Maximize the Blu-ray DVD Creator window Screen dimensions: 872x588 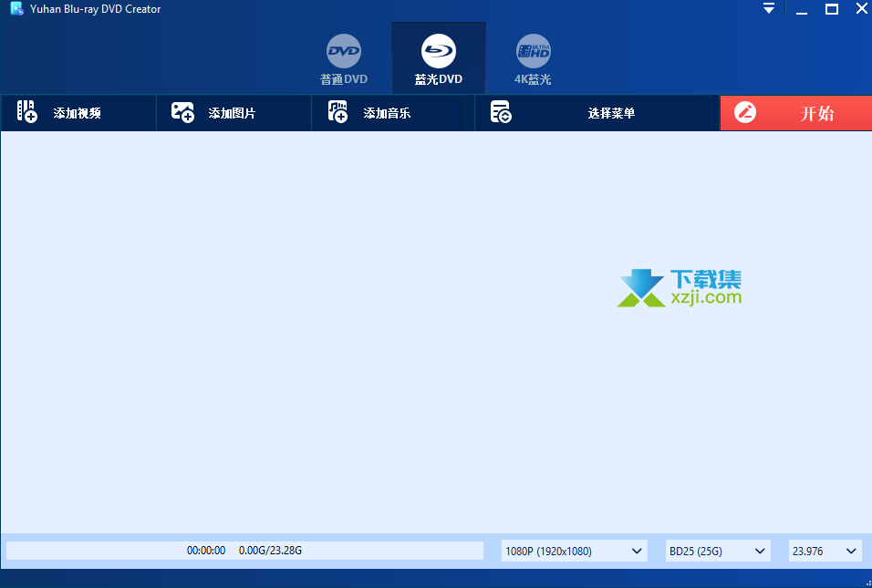(x=831, y=9)
